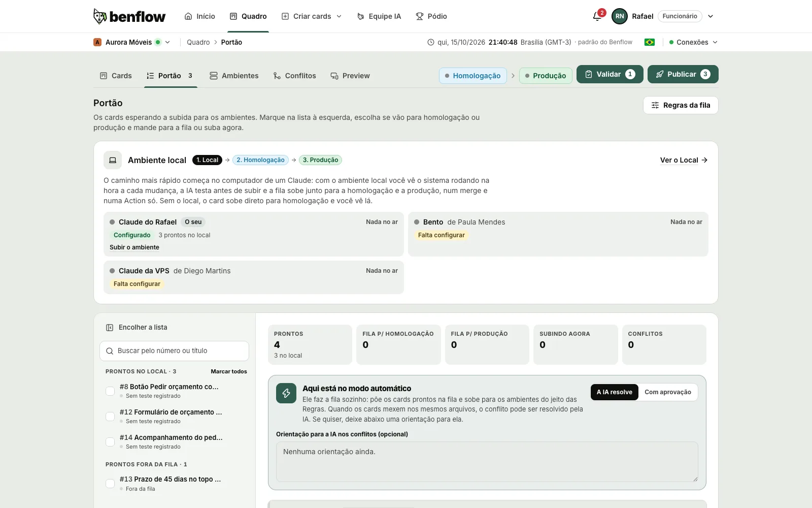Image resolution: width=812 pixels, height=508 pixels.
Task: Switch to Com aprovação mode
Action: [668, 392]
